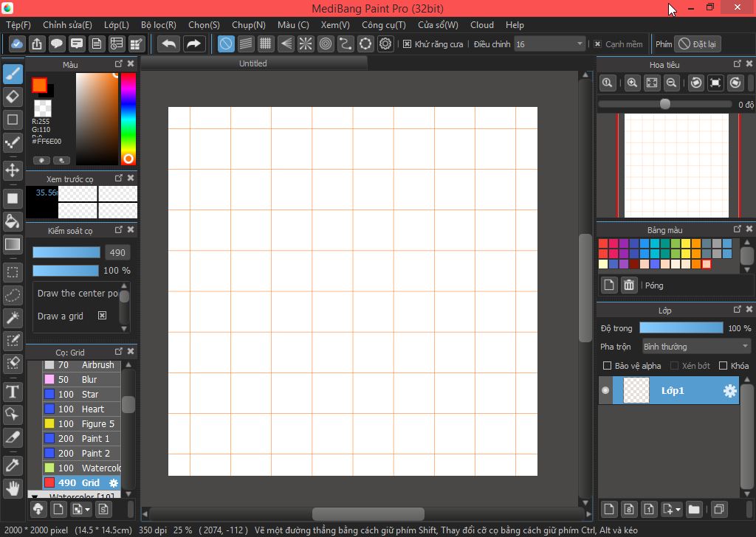Image resolution: width=756 pixels, height=537 pixels.
Task: Switch to the Untitled document tab
Action: coord(253,63)
